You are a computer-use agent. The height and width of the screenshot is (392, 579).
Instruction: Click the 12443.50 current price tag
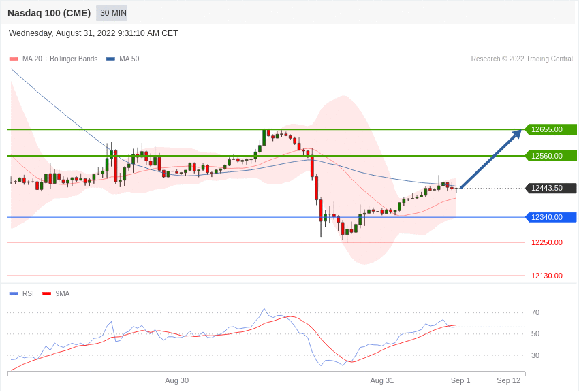pos(551,188)
